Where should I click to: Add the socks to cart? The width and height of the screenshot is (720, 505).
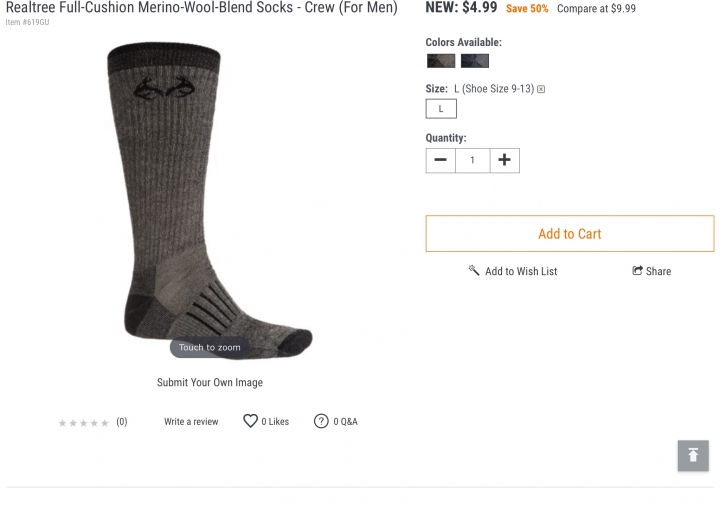[x=570, y=234]
